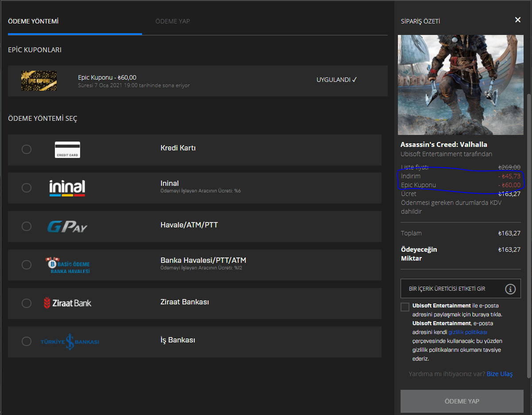Screen dimensions: 532x415
Task: Open the gizlilik politikası link
Action: (468, 332)
